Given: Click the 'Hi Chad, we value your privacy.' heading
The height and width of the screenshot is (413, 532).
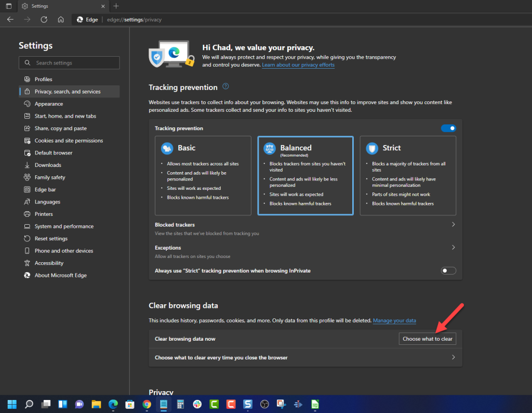Looking at the screenshot, I should point(258,47).
